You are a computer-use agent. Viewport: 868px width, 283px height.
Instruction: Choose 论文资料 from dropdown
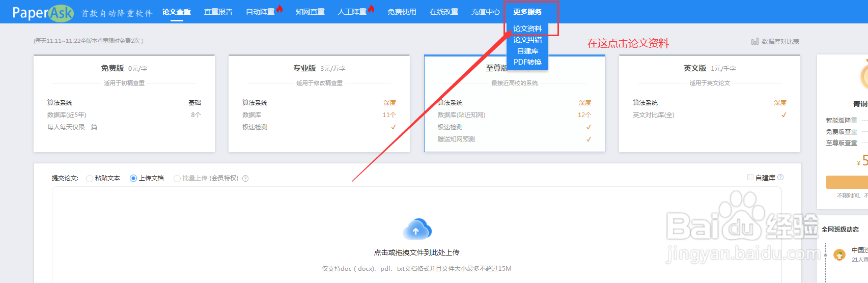click(x=527, y=29)
